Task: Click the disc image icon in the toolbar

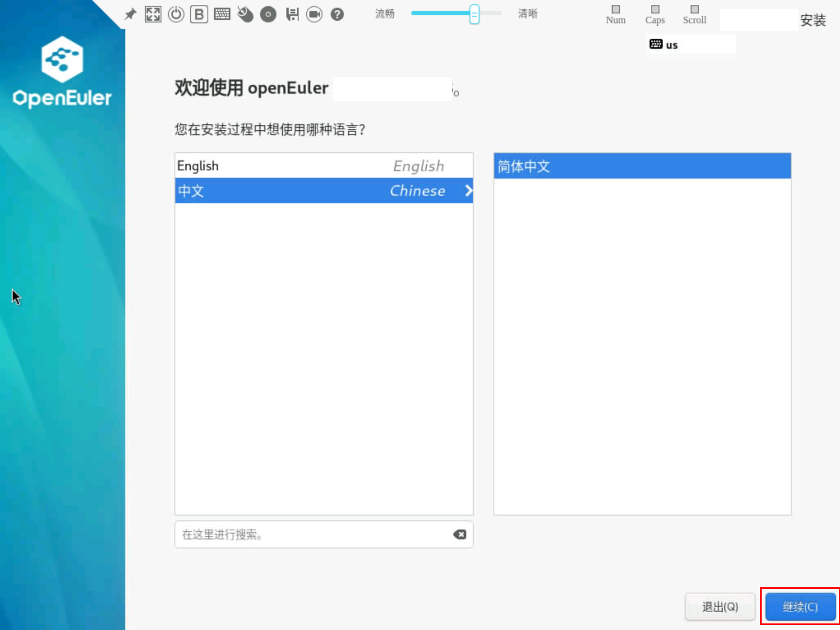Action: click(268, 14)
